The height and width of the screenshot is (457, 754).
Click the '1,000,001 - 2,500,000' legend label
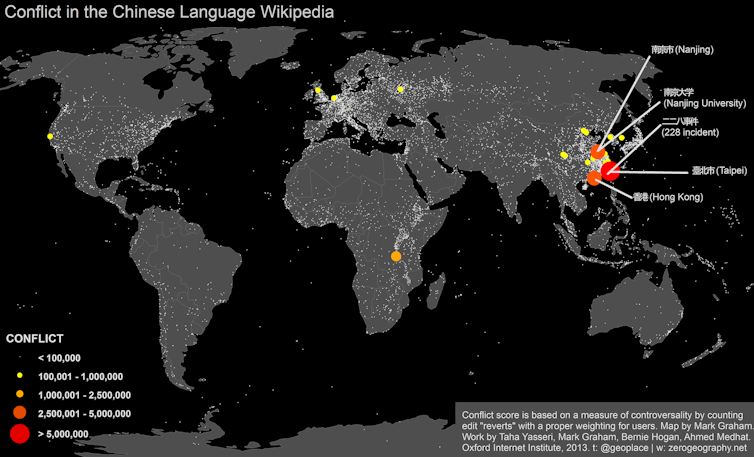[x=84, y=395]
